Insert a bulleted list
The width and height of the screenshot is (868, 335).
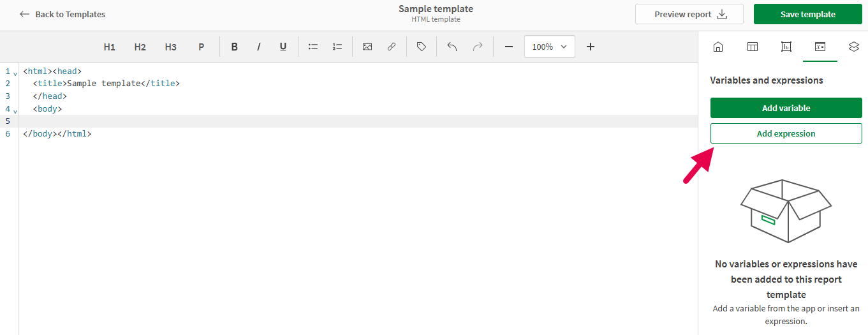[x=313, y=47]
